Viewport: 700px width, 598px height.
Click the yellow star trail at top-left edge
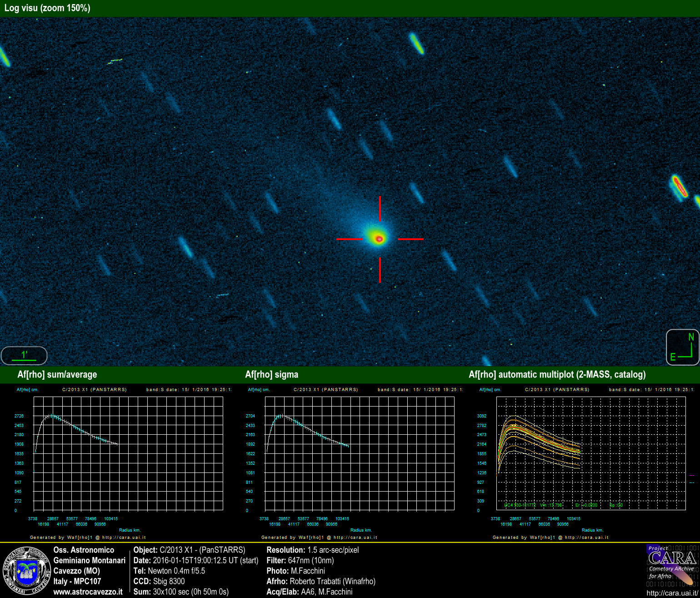pos(4,56)
